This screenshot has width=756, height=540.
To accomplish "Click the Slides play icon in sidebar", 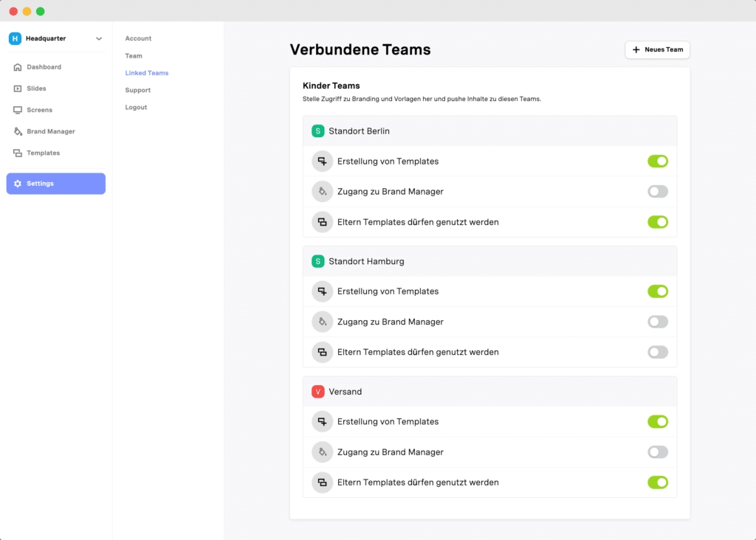I will tap(18, 89).
